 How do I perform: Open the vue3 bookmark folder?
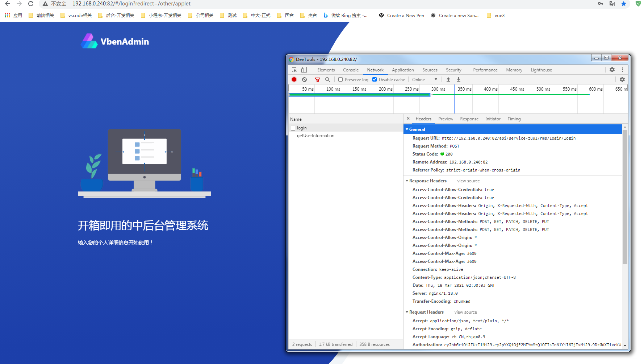[495, 15]
